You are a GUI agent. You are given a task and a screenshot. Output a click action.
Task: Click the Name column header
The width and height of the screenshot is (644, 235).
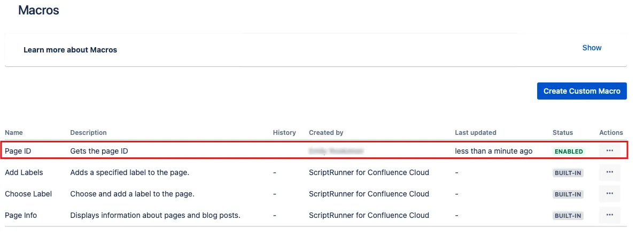tap(14, 132)
